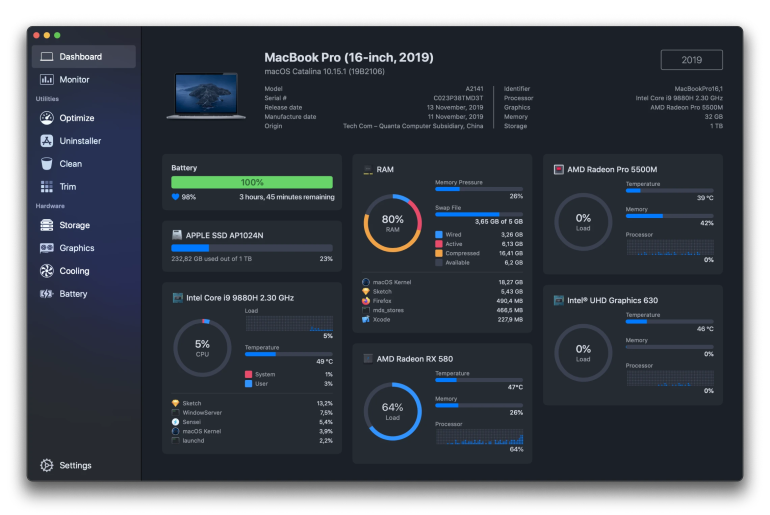This screenshot has width=770, height=515.
Task: Click the MacBookPro16,1 identifier value
Action: (698, 89)
